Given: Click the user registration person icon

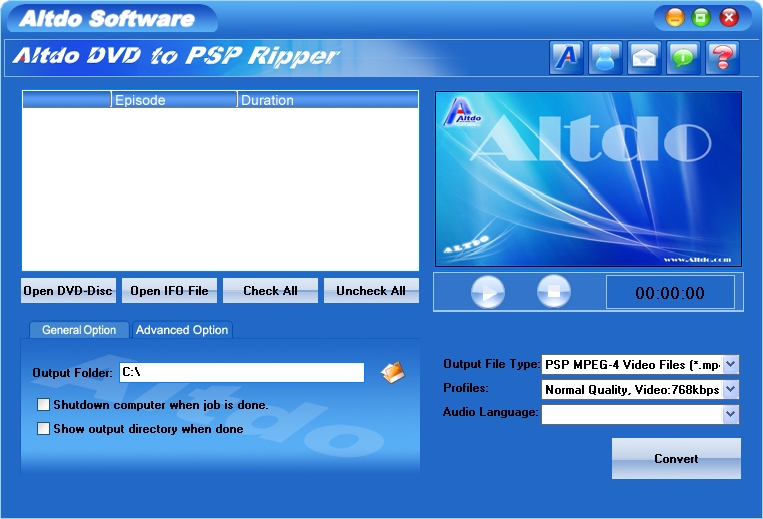Looking at the screenshot, I should pyautogui.click(x=605, y=58).
